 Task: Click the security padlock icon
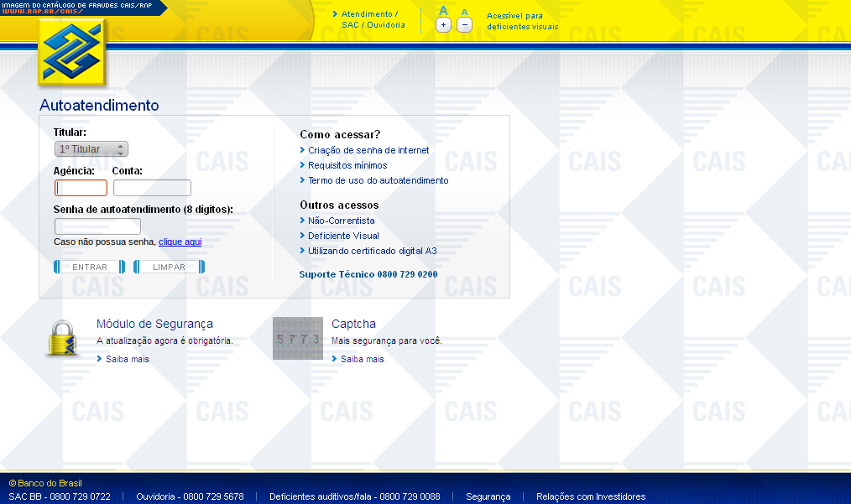click(x=61, y=339)
